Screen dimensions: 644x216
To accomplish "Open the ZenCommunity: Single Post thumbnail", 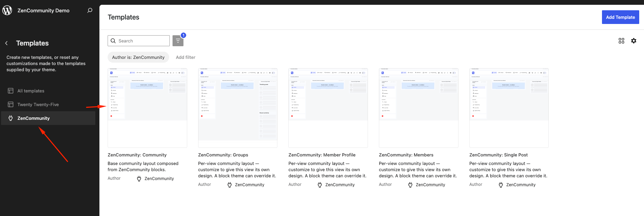I will [509, 108].
